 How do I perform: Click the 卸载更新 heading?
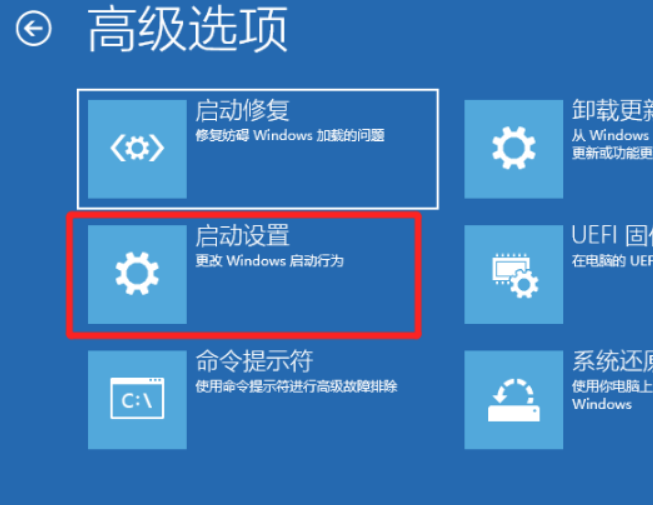(612, 111)
